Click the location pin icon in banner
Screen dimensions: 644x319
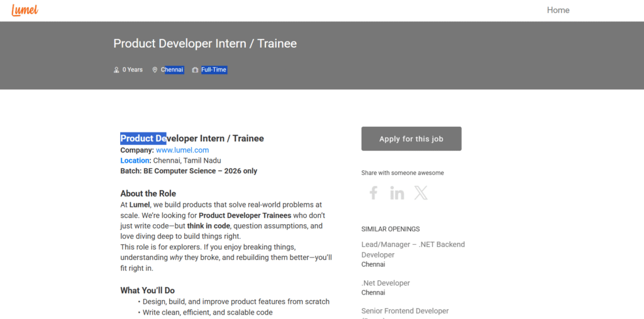coord(155,70)
